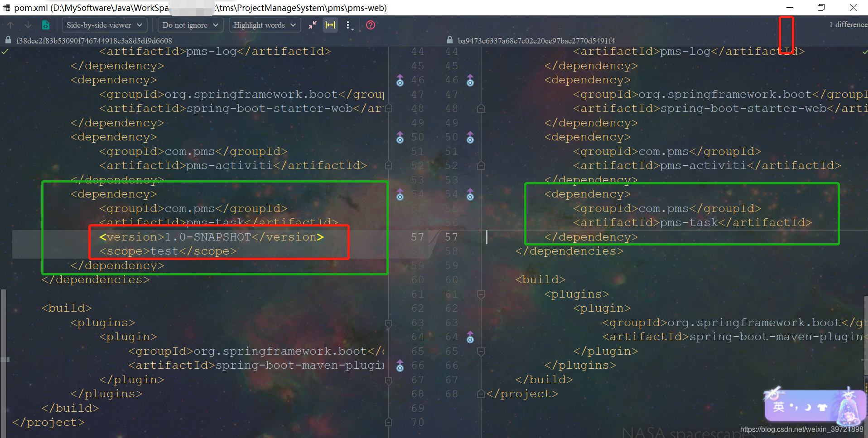Click the gutter icon at left line 50
Image resolution: width=868 pixels, height=438 pixels.
(400, 137)
